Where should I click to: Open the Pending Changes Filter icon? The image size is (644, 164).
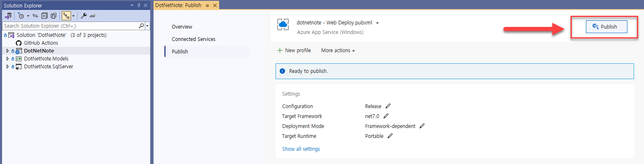21,16
